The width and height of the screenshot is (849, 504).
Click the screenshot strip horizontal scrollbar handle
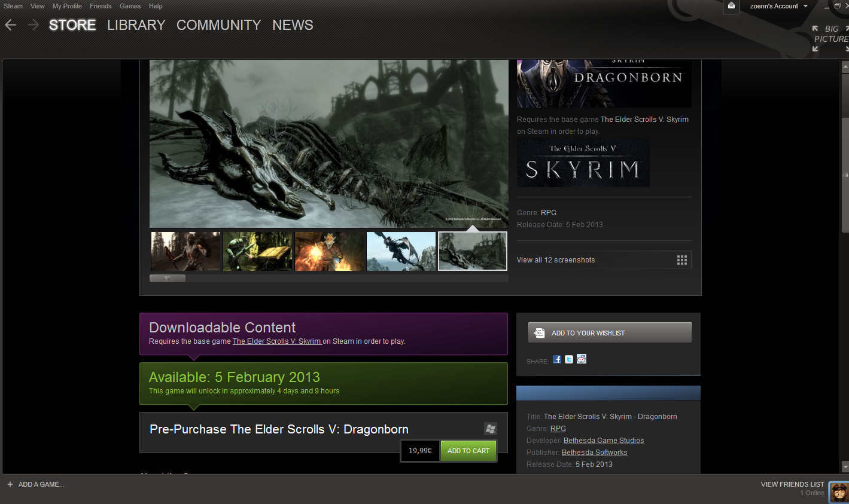pyautogui.click(x=168, y=279)
